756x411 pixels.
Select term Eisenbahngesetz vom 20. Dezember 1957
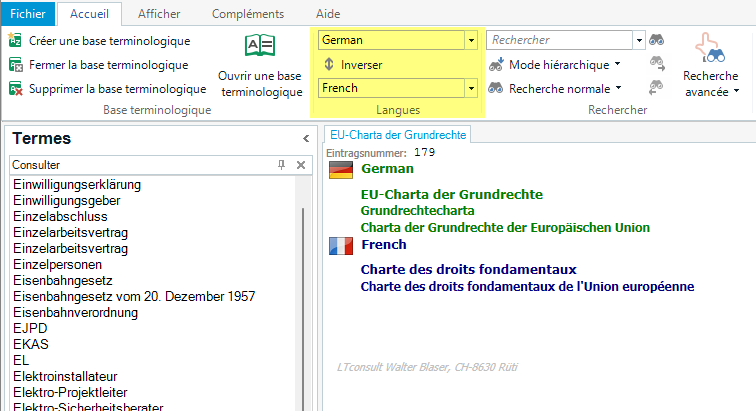pyautogui.click(x=134, y=296)
